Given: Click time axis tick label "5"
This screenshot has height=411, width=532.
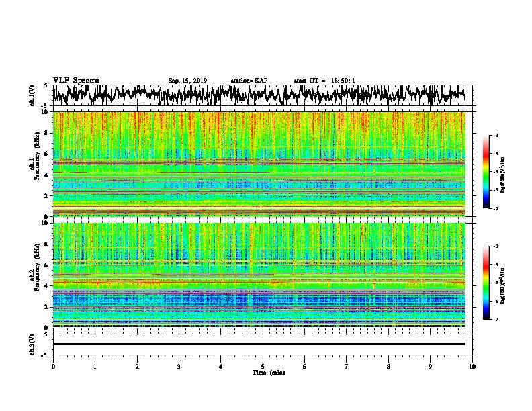Looking at the screenshot, I should tap(263, 367).
